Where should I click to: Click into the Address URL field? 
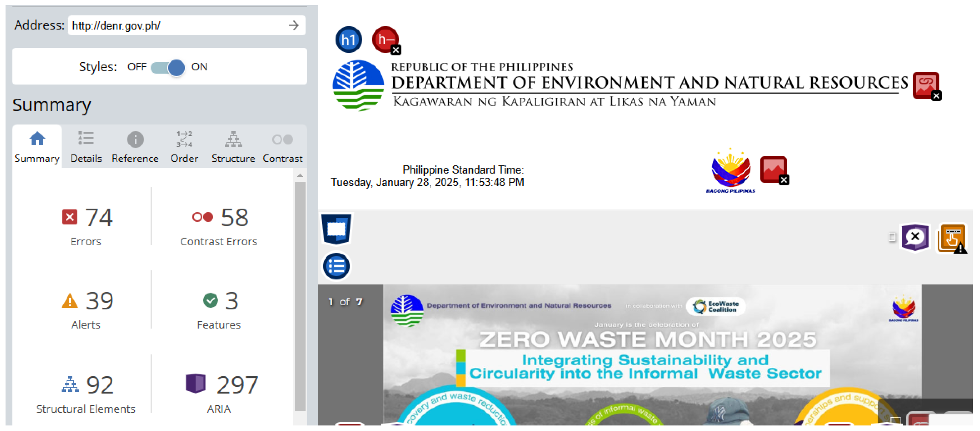tap(175, 25)
